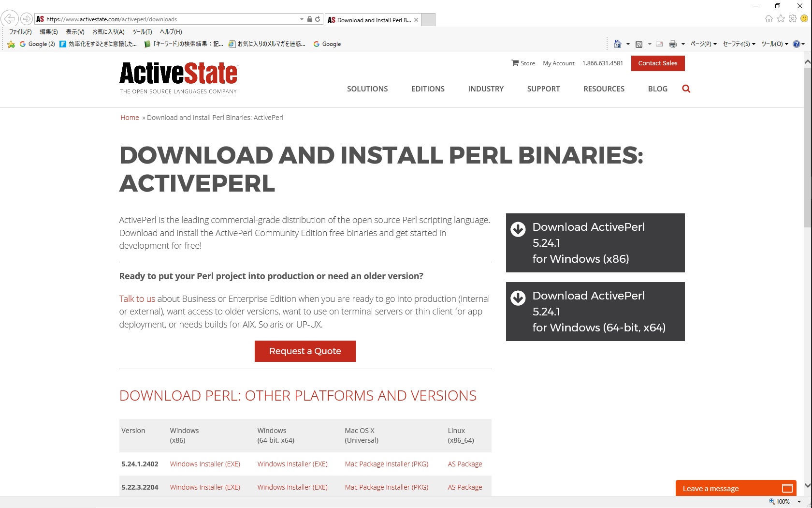Download ActivePerl 5.24.1 for Windows 64-bit
The height and width of the screenshot is (508, 812).
tap(595, 312)
